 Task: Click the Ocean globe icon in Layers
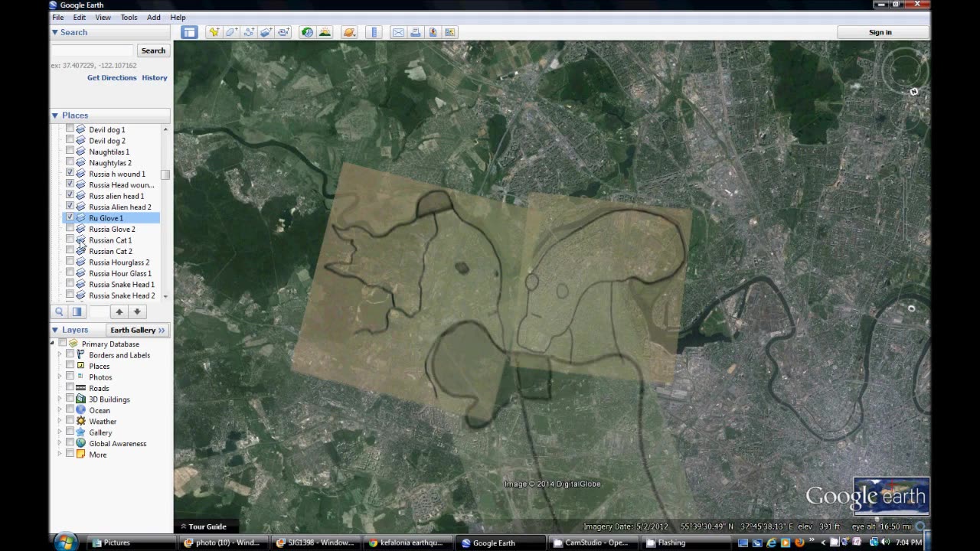(80, 410)
